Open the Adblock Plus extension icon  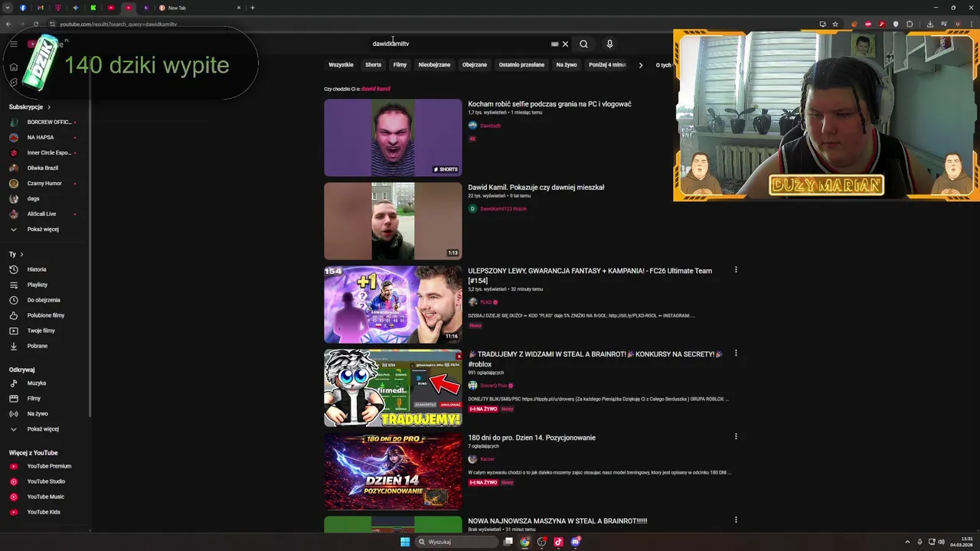tap(868, 24)
